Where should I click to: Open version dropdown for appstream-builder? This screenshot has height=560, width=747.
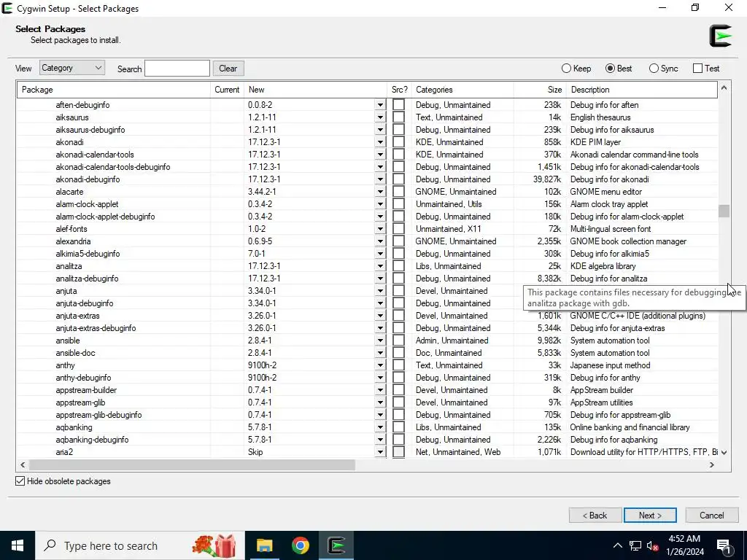pos(380,390)
